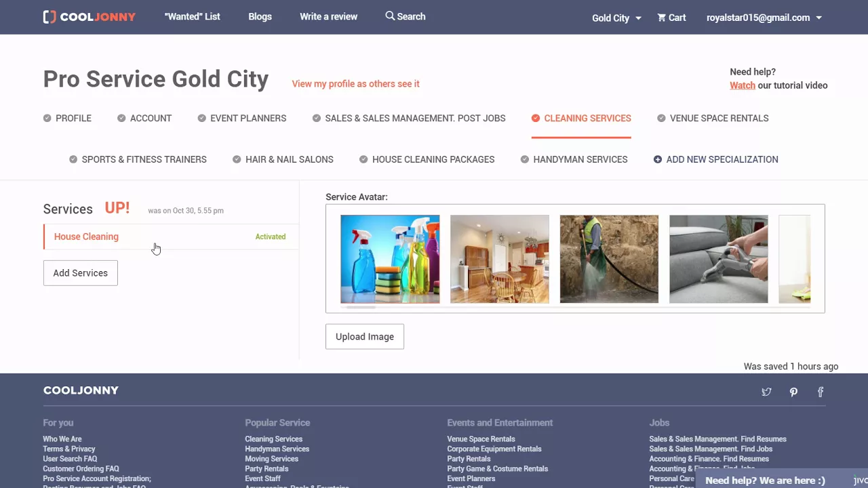Open Sales & Sales Management. Find Resumes link
The width and height of the screenshot is (868, 488).
[717, 439]
